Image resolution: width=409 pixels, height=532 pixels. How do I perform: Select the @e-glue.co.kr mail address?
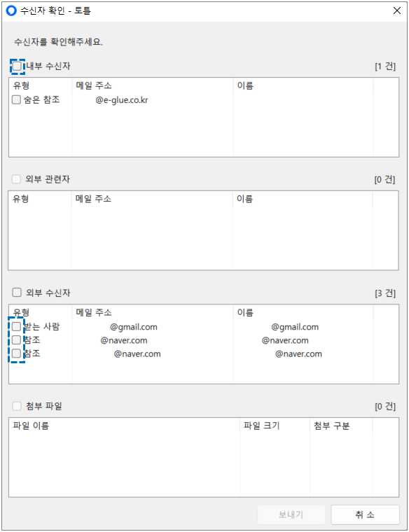122,100
